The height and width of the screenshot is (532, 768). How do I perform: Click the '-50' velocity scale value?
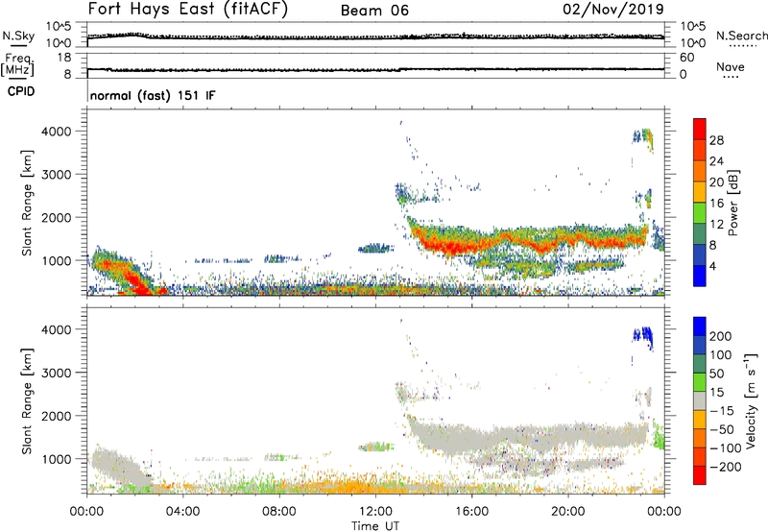point(722,429)
